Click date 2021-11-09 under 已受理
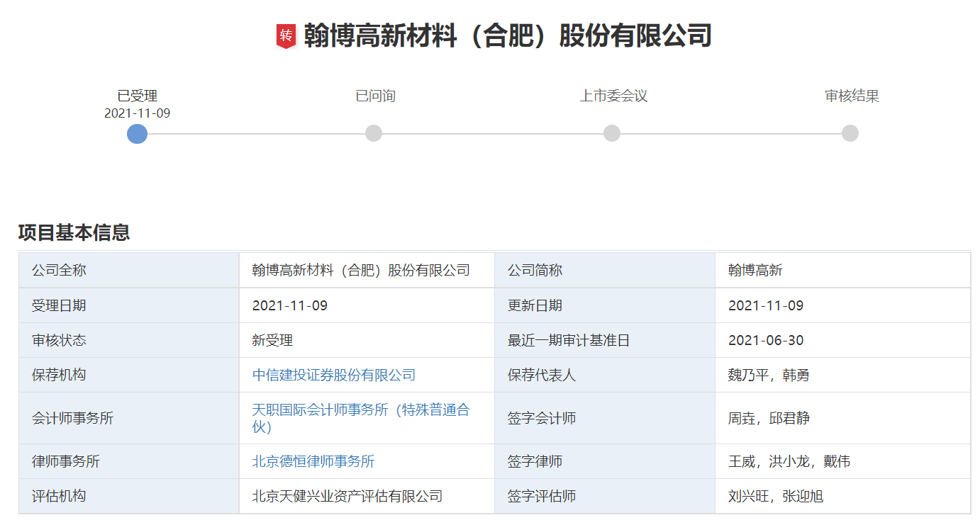Image resolution: width=980 pixels, height=525 pixels. click(137, 113)
